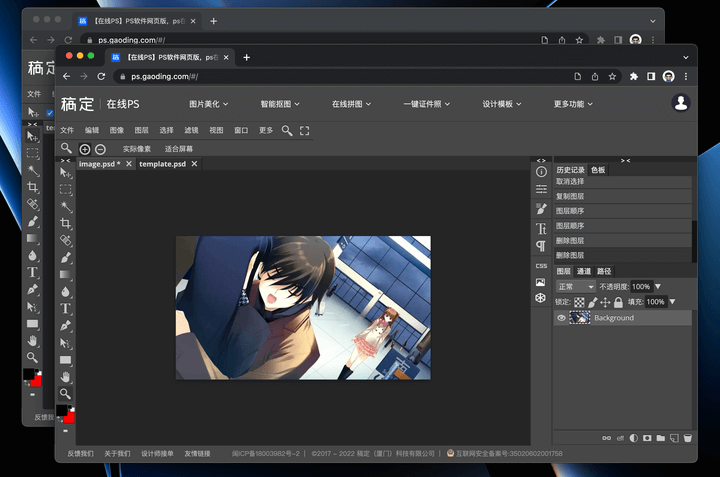Select the Blur droplet tool in front window

point(66,292)
